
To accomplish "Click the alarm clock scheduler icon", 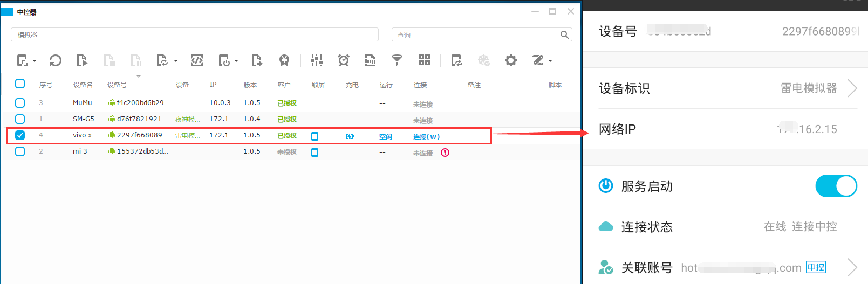I will [x=344, y=60].
